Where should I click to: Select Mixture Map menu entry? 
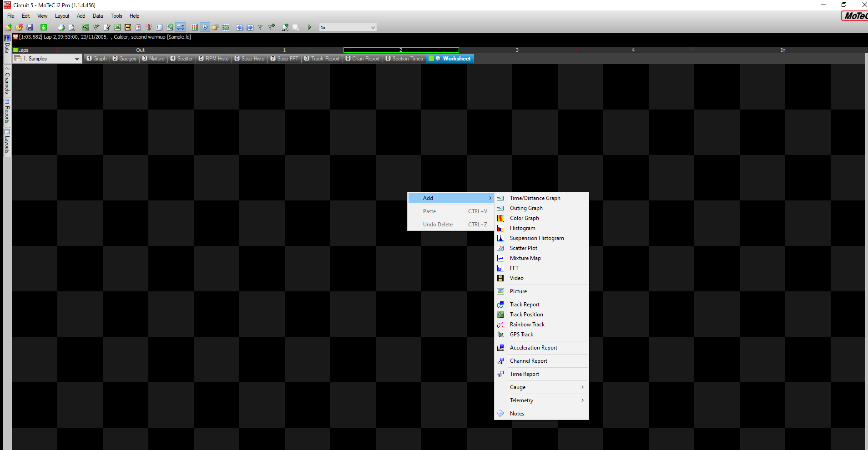541,258
